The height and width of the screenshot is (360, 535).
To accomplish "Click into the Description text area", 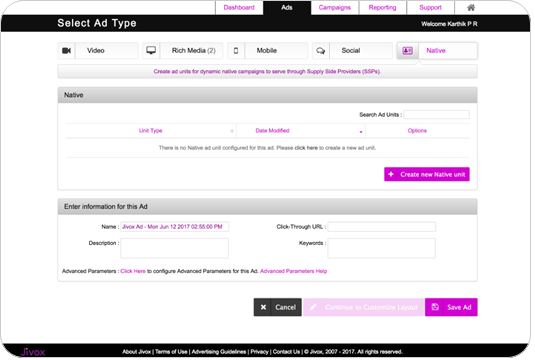I will [x=174, y=248].
